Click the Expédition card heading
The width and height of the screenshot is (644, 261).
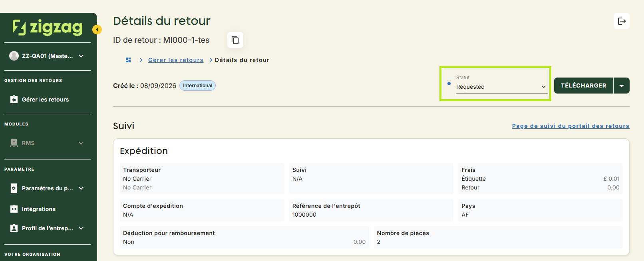[x=144, y=151]
